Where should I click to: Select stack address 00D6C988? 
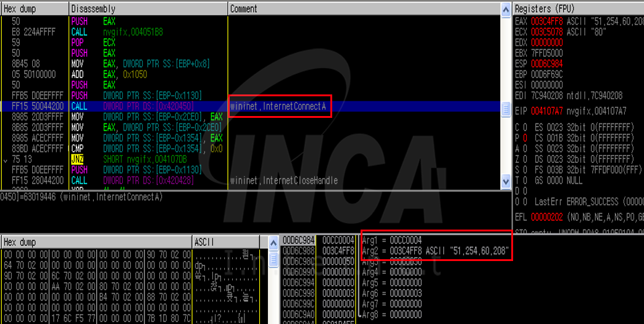click(299, 251)
